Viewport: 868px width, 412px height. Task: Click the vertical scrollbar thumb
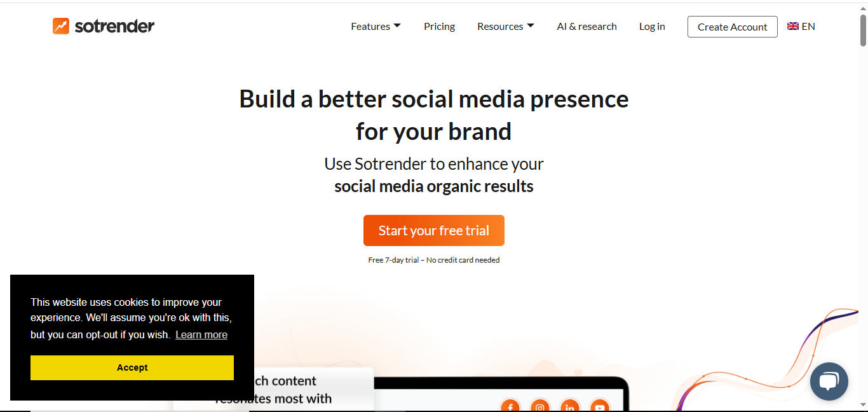tap(863, 30)
